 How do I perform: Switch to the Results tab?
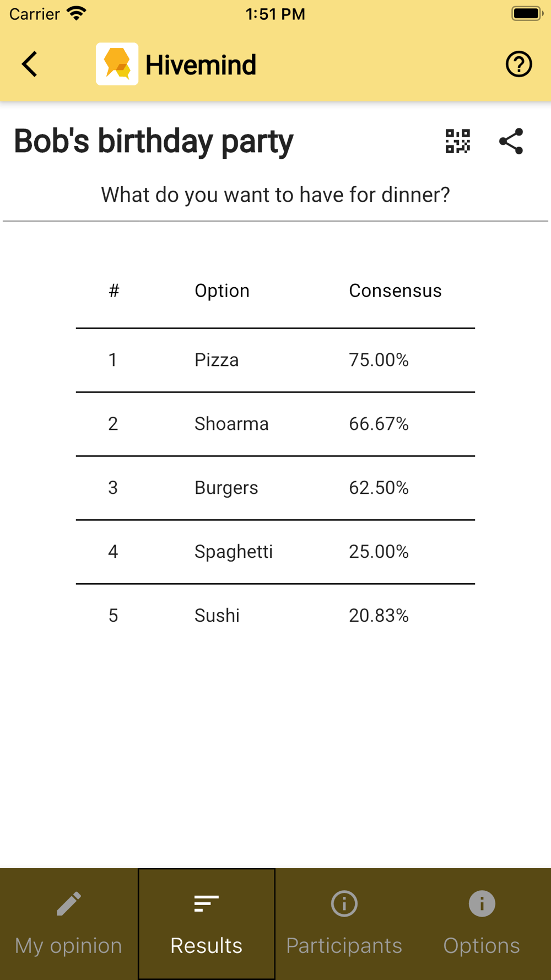[x=207, y=924]
